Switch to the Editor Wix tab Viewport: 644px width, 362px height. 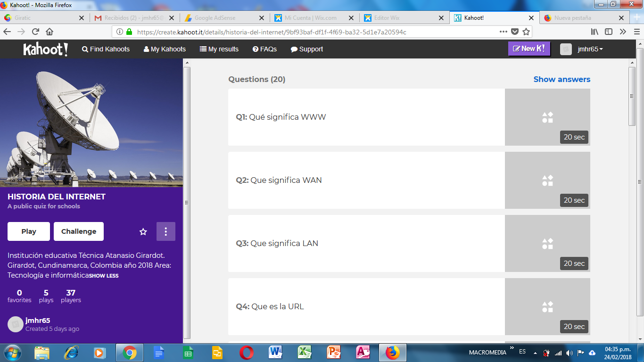[x=404, y=18]
